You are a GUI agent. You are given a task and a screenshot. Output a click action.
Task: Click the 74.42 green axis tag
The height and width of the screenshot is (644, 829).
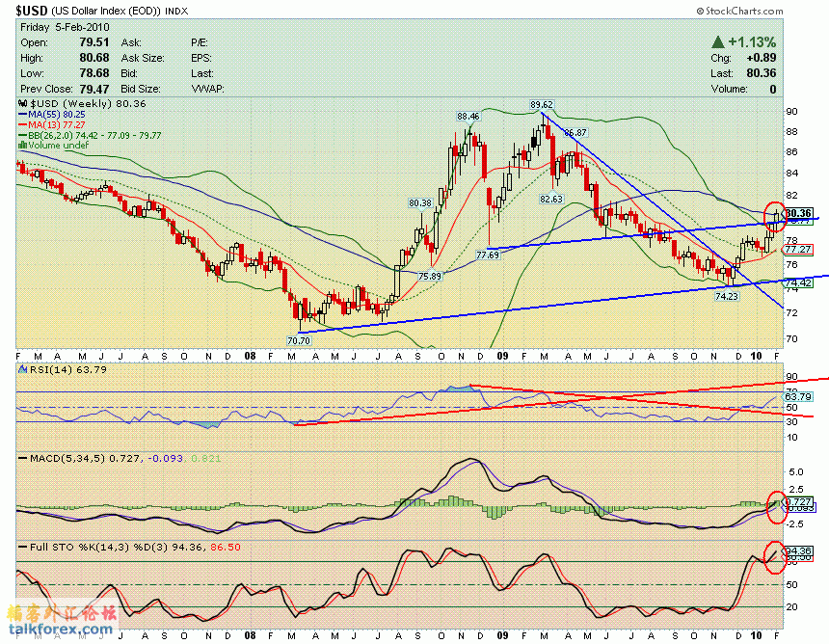coord(798,282)
